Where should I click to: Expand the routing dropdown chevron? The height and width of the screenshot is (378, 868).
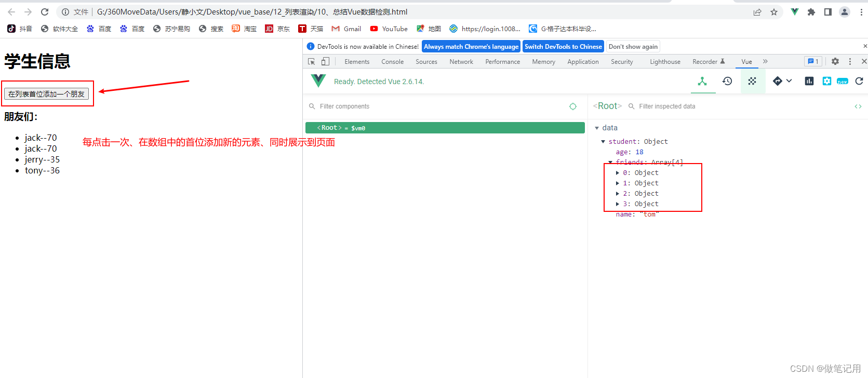(789, 81)
